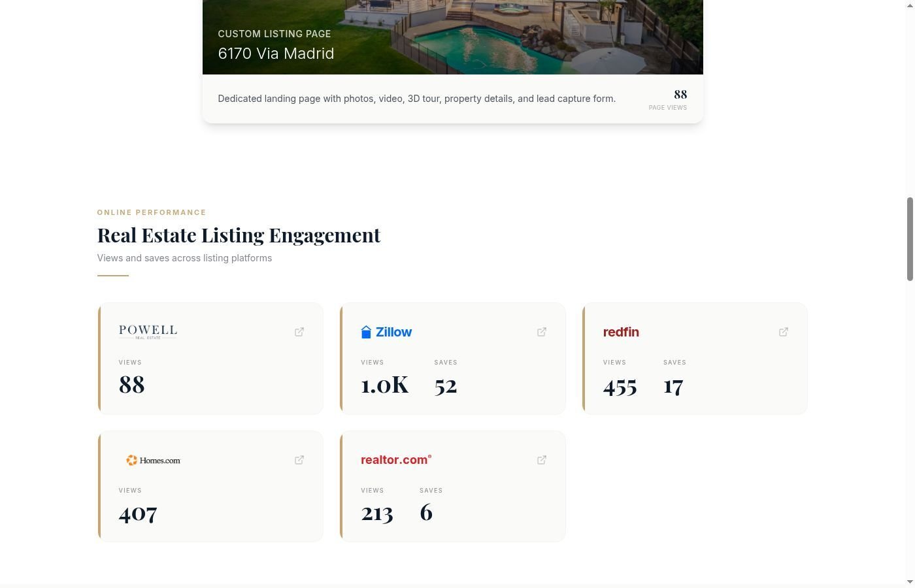Open the realtor.com external link icon
Screen dimensions: 915x588
coord(542,460)
